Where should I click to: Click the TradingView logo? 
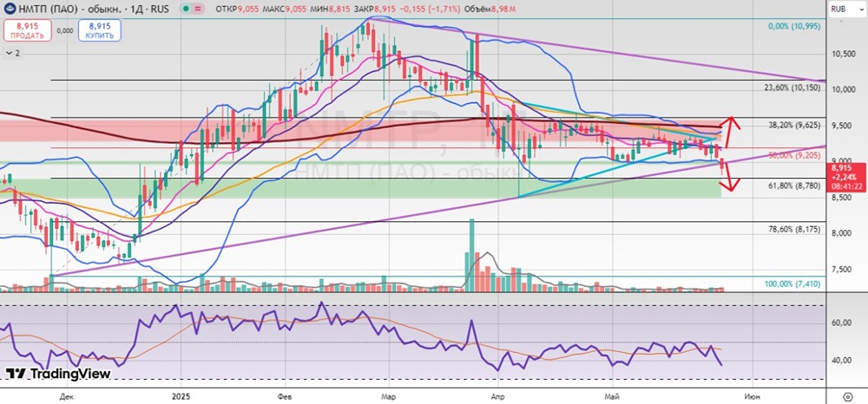(58, 374)
